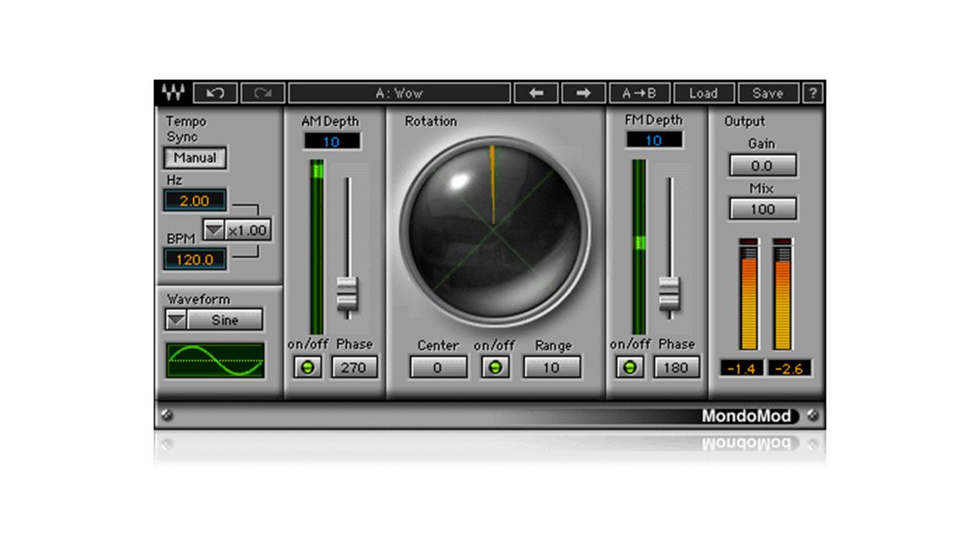Click the Manual tempo sync selector
The height and width of the screenshot is (551, 980).
pyautogui.click(x=194, y=158)
